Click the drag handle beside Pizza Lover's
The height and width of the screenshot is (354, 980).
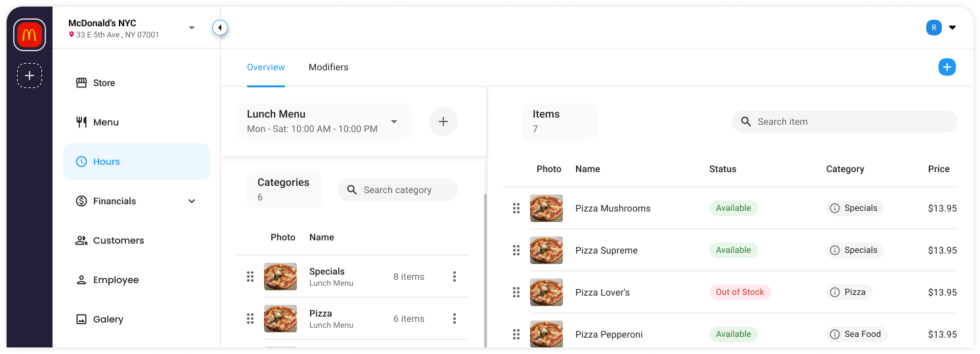coord(516,292)
